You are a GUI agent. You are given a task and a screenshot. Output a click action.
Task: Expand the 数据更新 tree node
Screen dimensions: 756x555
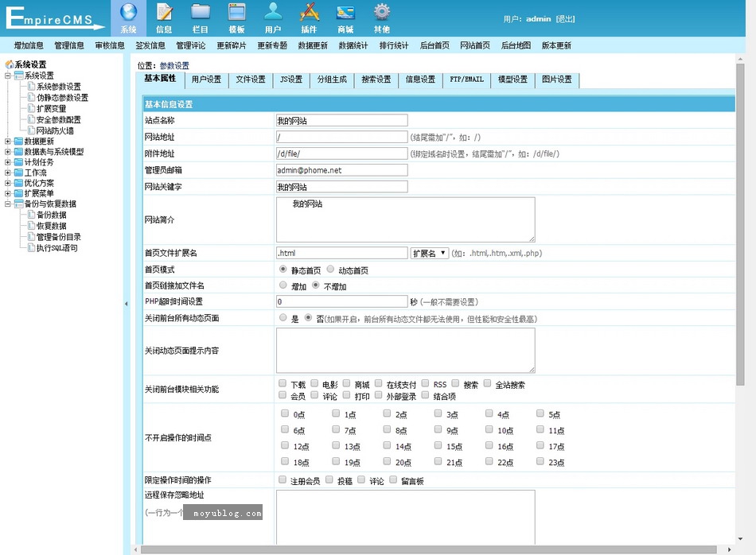pyautogui.click(x=8, y=142)
